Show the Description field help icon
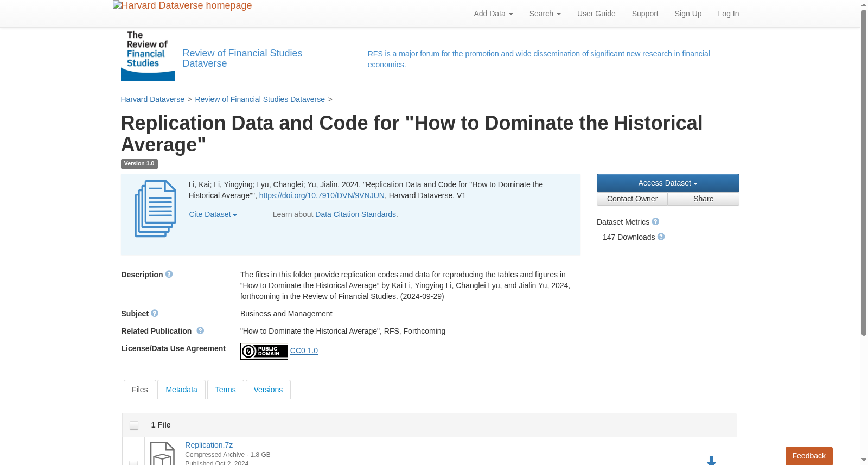This screenshot has width=868, height=465. 169,274
